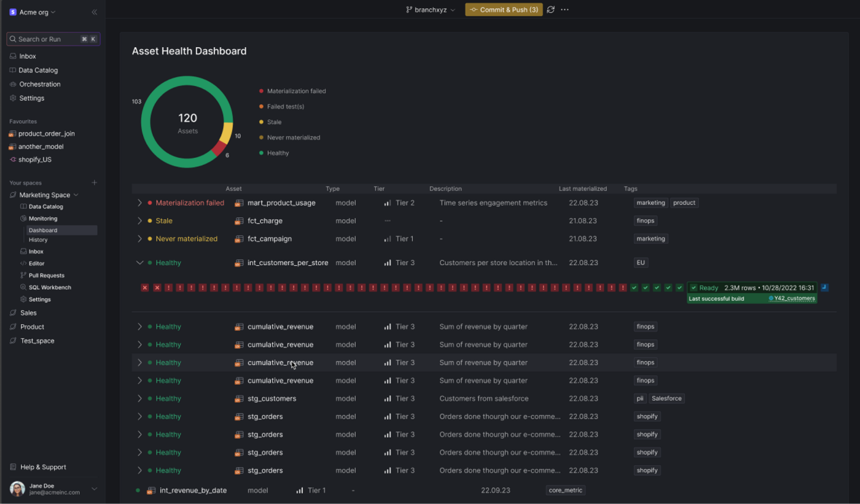Expand the fct_campaign row

pyautogui.click(x=139, y=239)
